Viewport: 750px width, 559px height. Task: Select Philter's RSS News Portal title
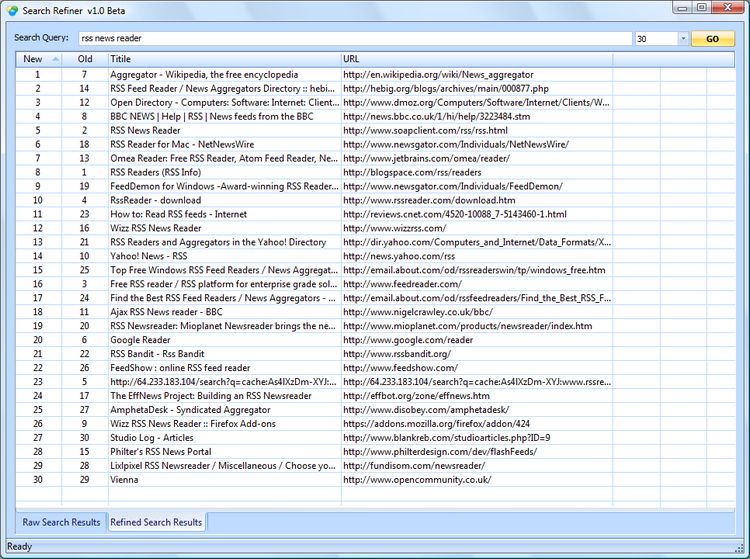[x=160, y=451]
